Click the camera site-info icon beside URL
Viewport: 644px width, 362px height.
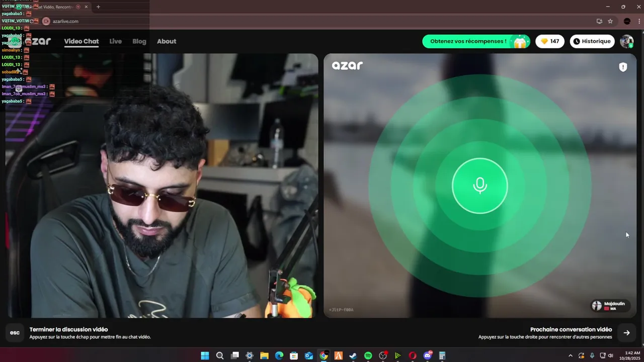click(46, 21)
